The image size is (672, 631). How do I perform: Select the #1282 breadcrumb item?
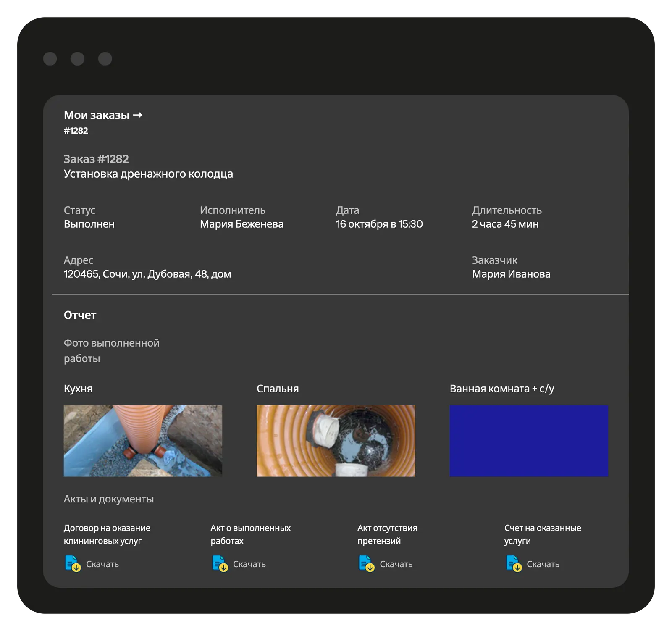(x=76, y=131)
